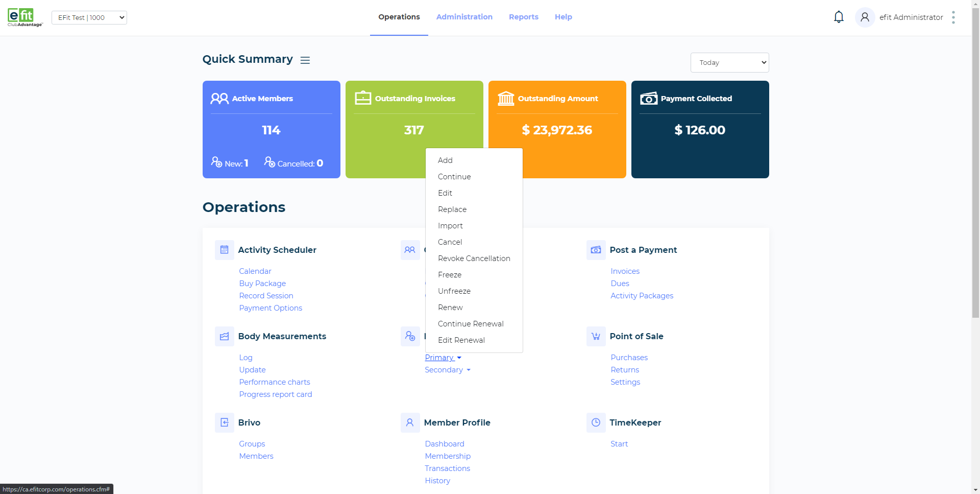Image resolution: width=980 pixels, height=494 pixels.
Task: Open the Brivo Members link
Action: point(256,456)
